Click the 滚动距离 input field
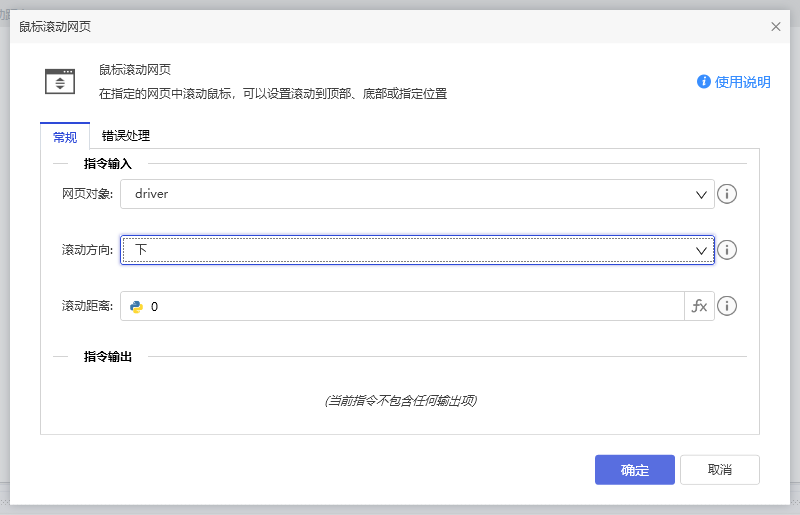The height and width of the screenshot is (515, 800). click(410, 307)
